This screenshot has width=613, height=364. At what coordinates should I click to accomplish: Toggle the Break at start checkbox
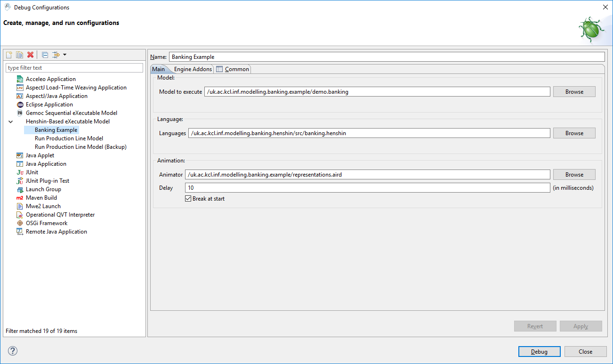pos(188,199)
